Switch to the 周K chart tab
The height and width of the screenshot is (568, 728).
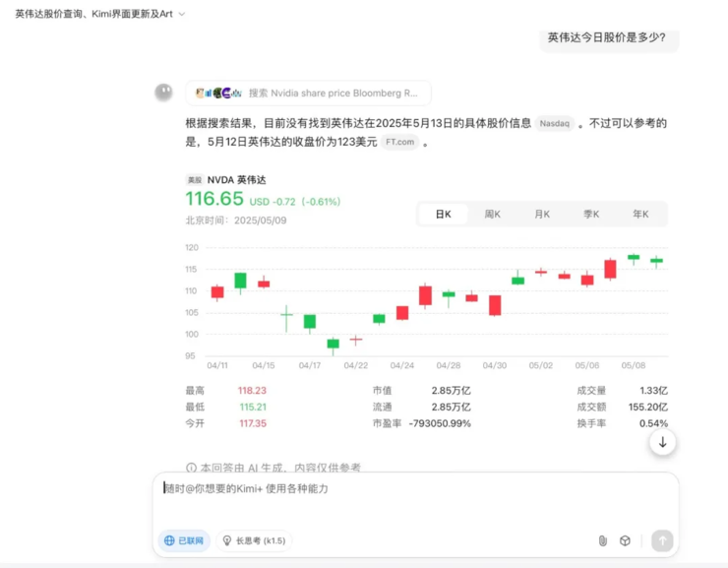[492, 214]
